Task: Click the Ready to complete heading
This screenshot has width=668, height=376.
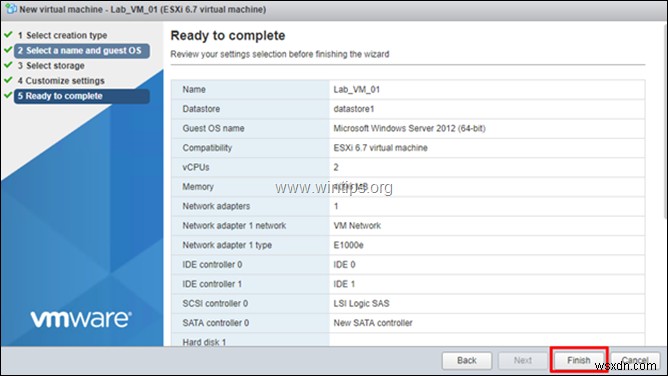Action: coord(227,35)
